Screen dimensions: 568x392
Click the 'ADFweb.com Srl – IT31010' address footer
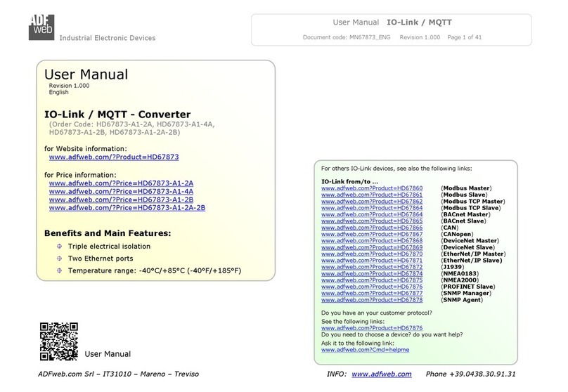coord(119,374)
